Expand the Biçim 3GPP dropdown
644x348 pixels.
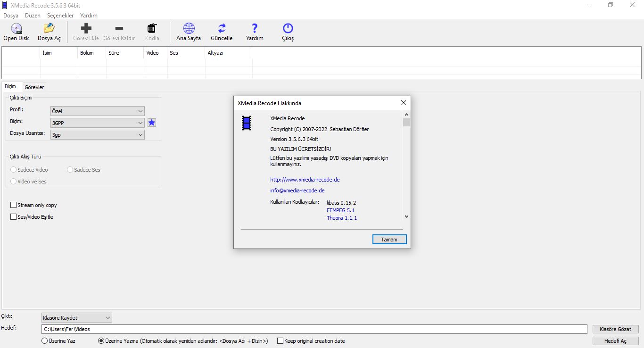[x=98, y=123]
